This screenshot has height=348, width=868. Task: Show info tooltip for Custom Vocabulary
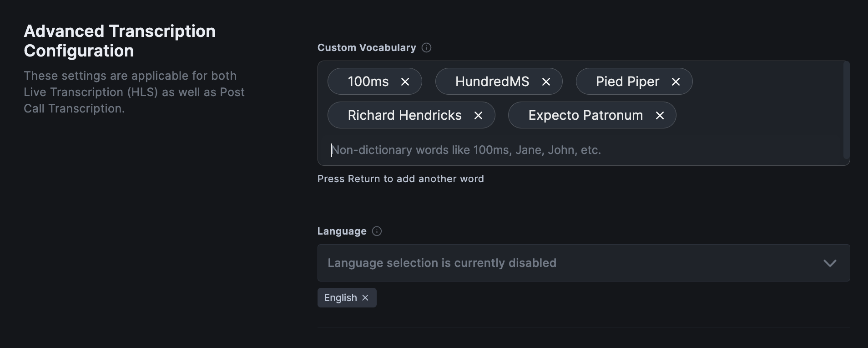(x=426, y=48)
